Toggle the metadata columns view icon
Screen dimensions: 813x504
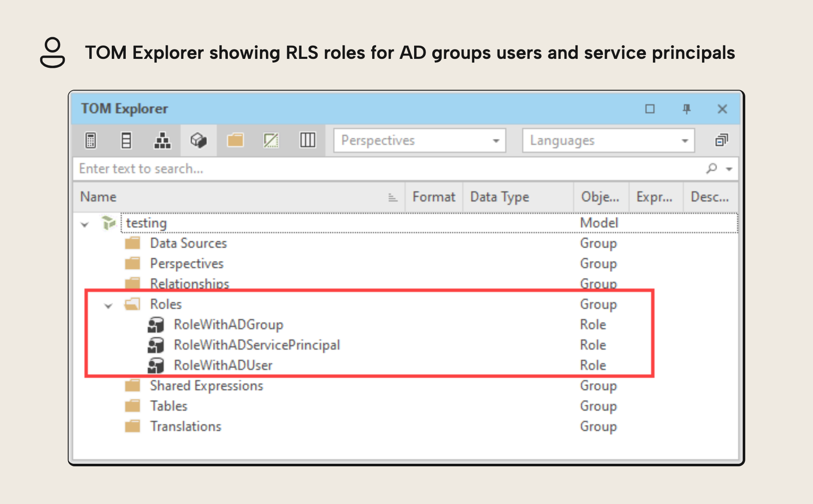[x=307, y=140]
